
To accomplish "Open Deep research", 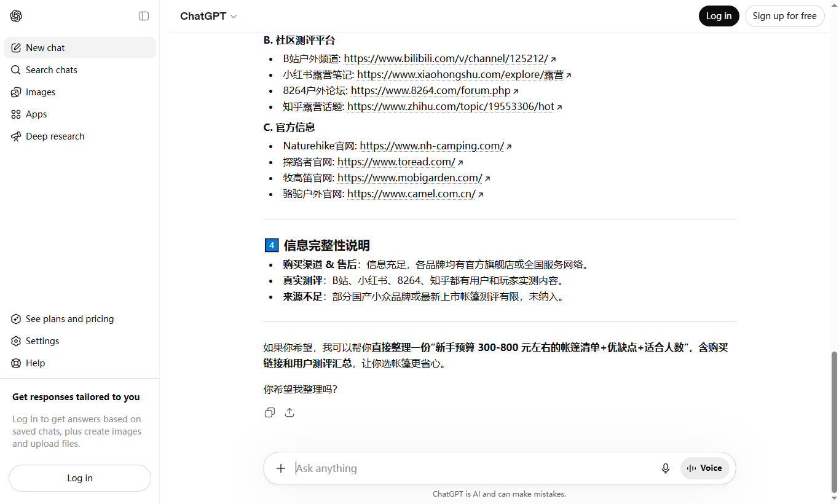I will pos(80,136).
